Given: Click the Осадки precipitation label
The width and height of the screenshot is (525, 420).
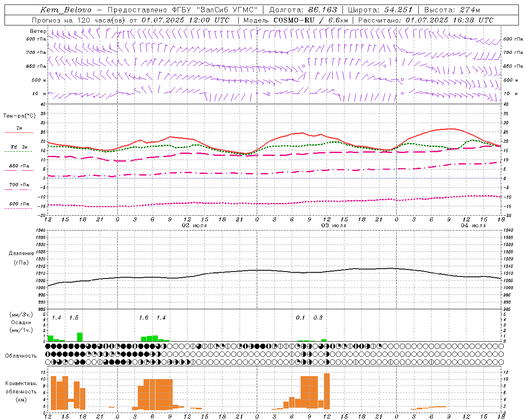Looking at the screenshot, I should [21, 322].
